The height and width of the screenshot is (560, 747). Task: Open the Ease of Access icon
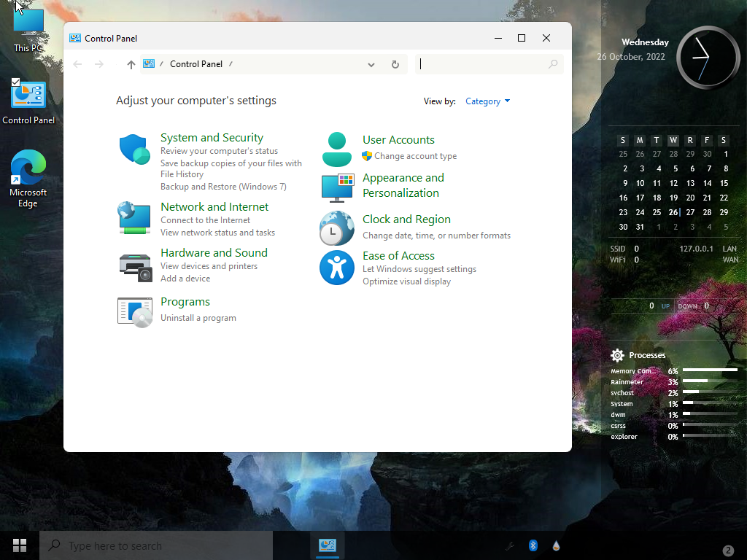[336, 268]
